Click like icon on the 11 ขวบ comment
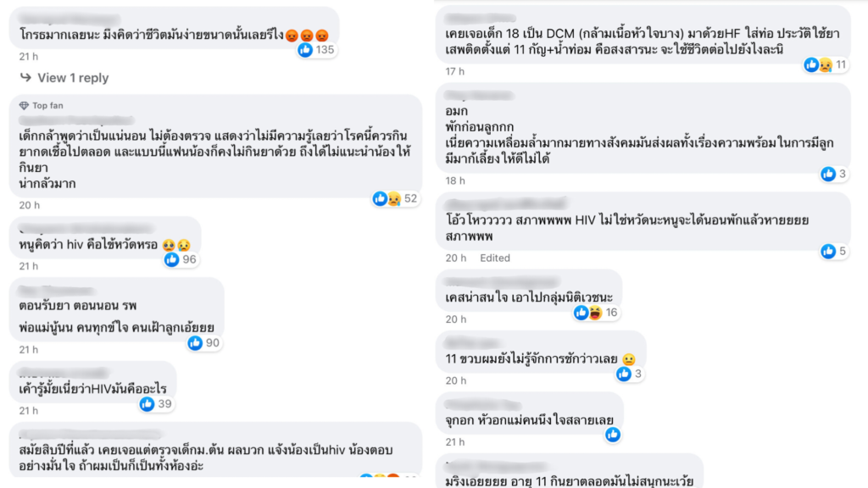This screenshot has width=868, height=488. click(x=623, y=374)
